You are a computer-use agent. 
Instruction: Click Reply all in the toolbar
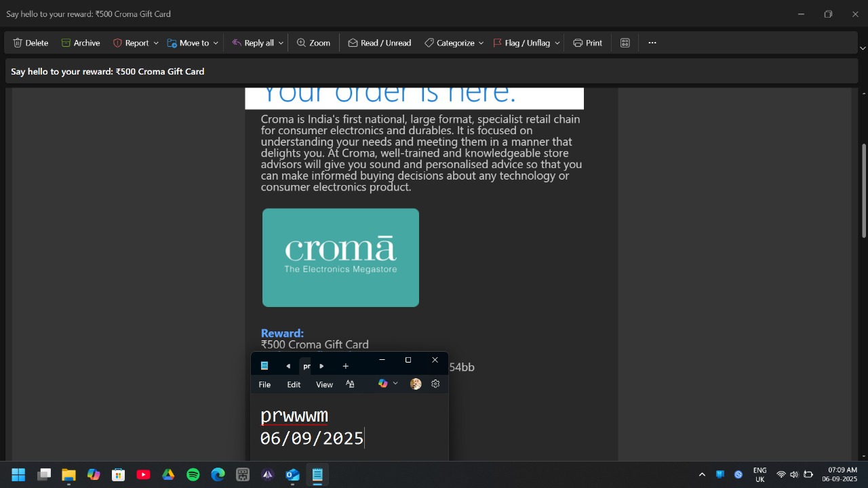(253, 43)
